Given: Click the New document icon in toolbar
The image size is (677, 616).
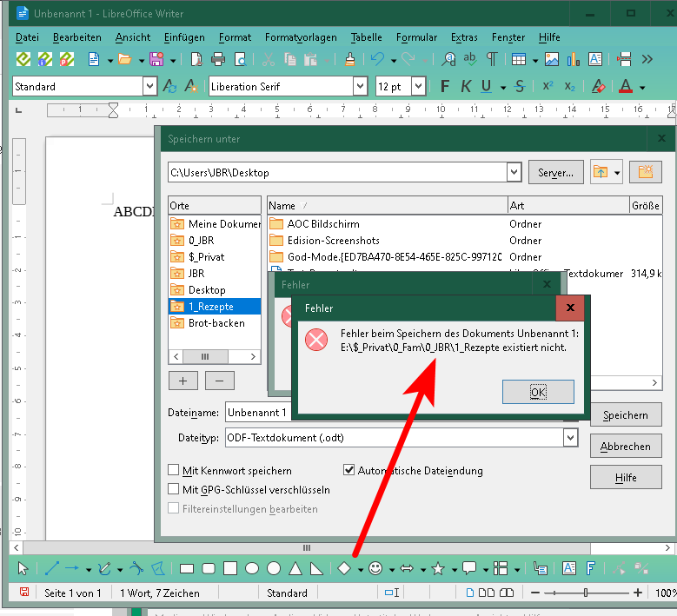Looking at the screenshot, I should point(94,59).
